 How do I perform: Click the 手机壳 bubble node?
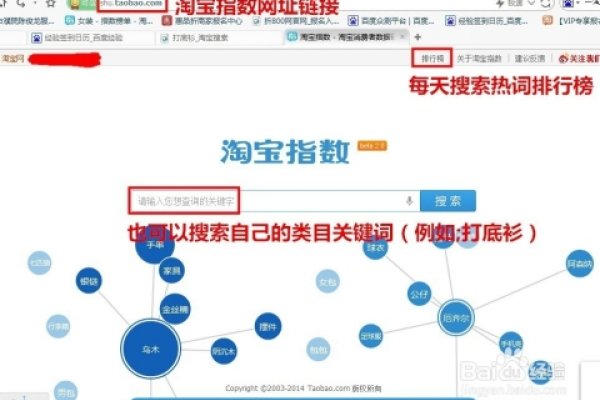tap(511, 344)
